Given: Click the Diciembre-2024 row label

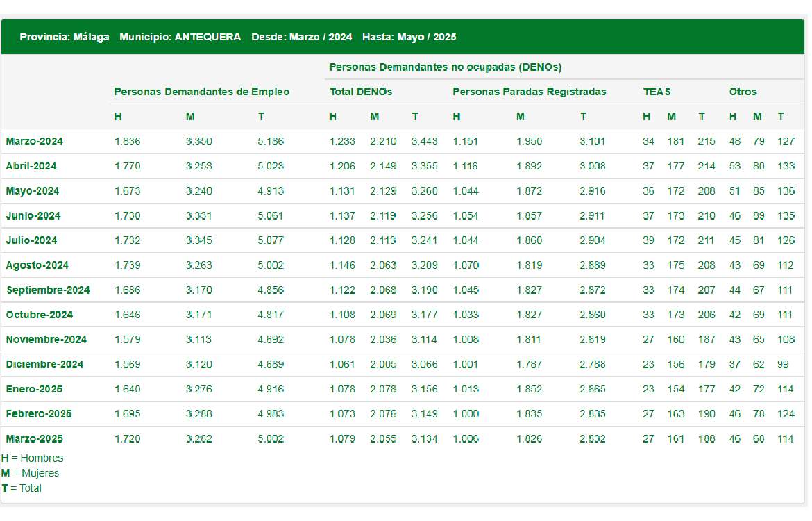Looking at the screenshot, I should pos(44,365).
